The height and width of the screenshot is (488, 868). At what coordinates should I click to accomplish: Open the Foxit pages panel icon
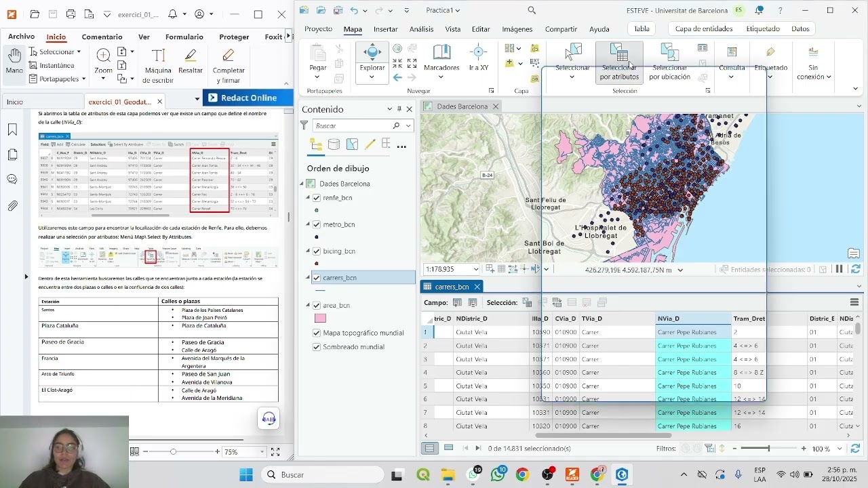pos(12,155)
